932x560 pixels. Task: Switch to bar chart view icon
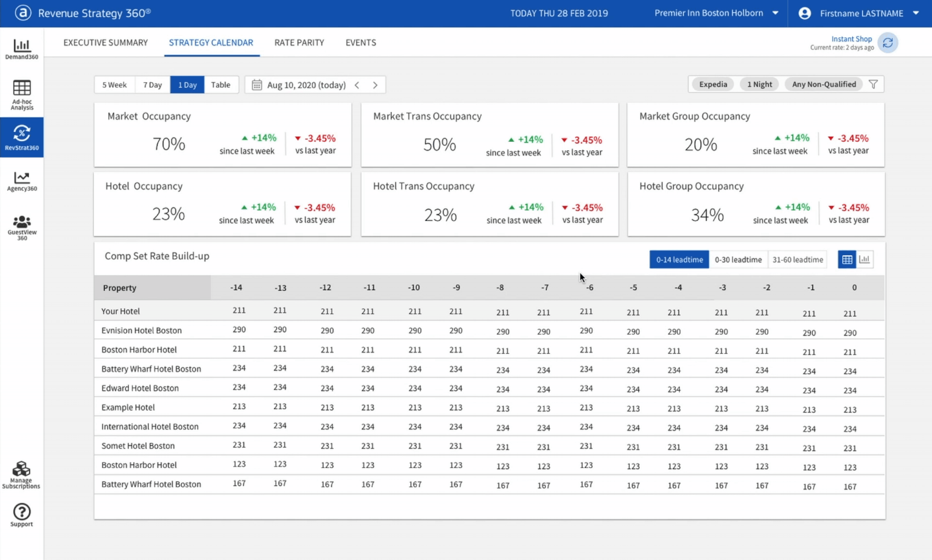click(865, 260)
